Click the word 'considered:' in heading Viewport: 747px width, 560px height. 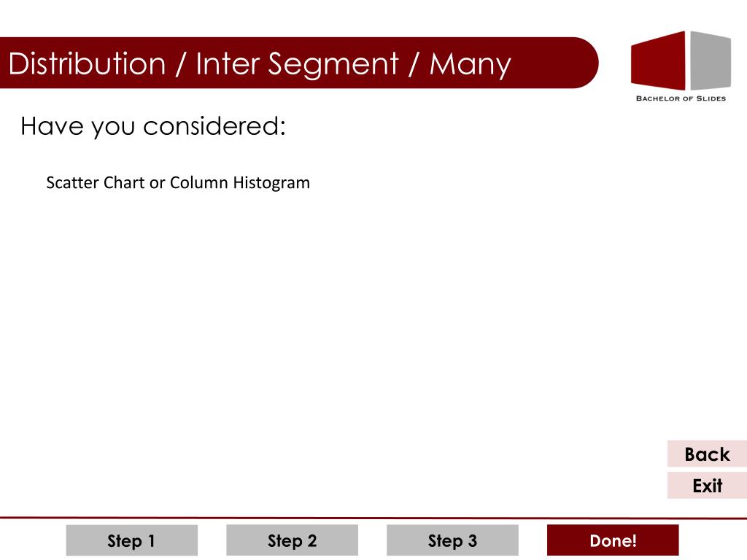pyautogui.click(x=214, y=126)
